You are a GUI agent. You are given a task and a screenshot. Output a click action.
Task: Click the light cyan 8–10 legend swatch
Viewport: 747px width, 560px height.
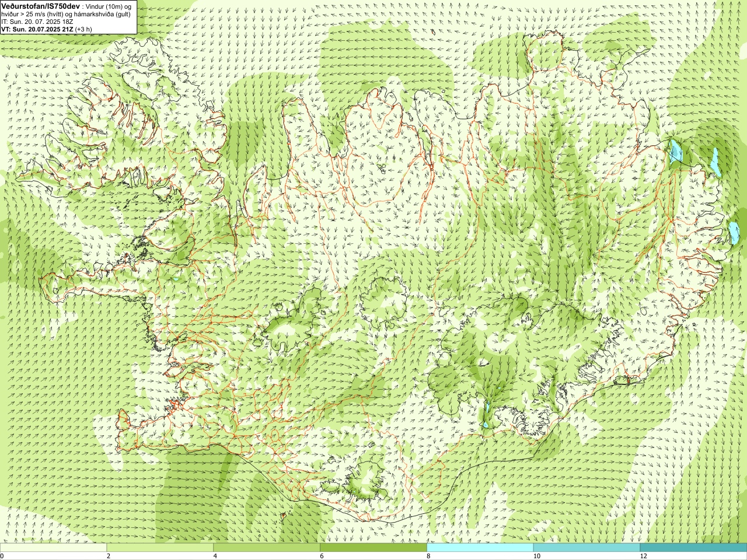click(x=480, y=548)
